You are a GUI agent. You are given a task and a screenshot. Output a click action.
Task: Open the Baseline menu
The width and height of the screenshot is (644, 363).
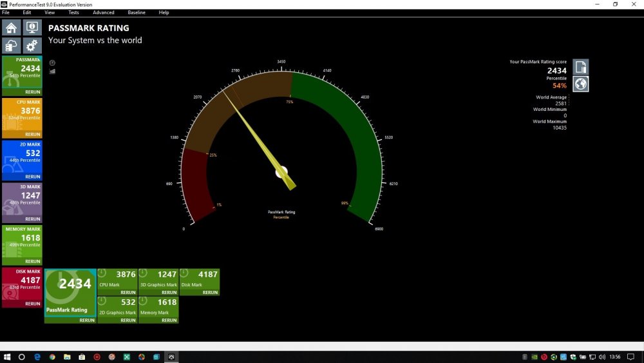click(137, 13)
